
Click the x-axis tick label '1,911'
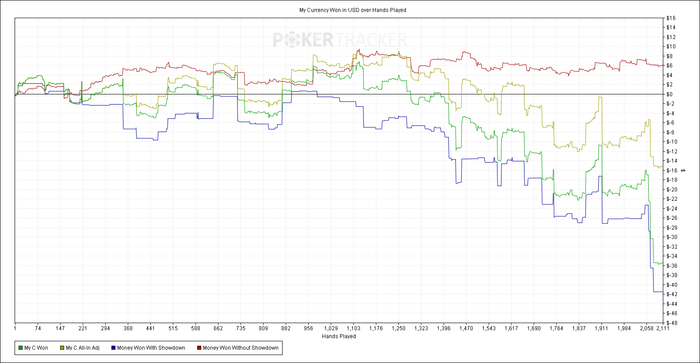click(601, 329)
